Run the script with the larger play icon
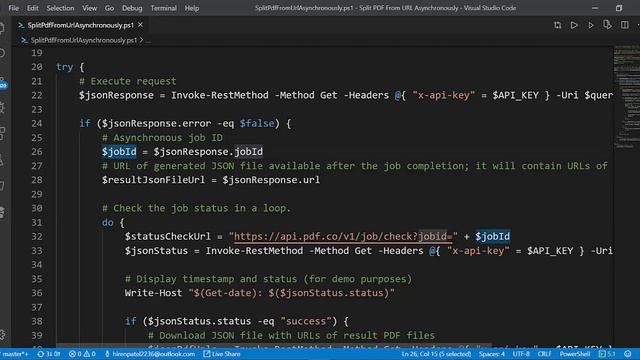640x360 pixels. coord(574,25)
